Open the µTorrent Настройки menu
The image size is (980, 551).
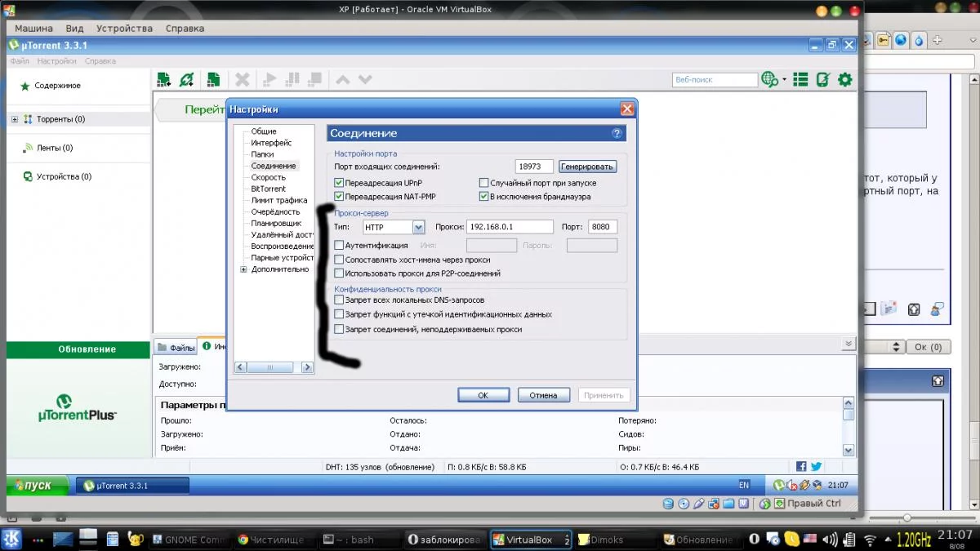[x=57, y=61]
